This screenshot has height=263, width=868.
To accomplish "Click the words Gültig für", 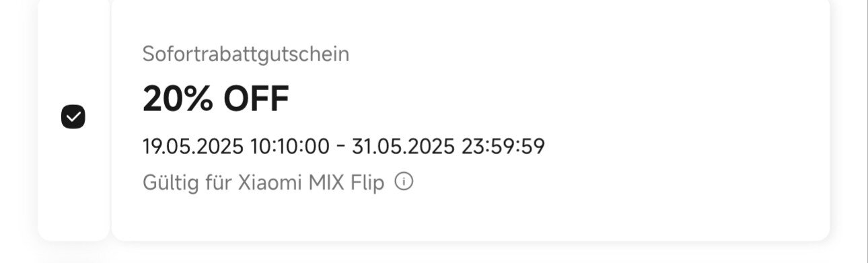I will (188, 182).
